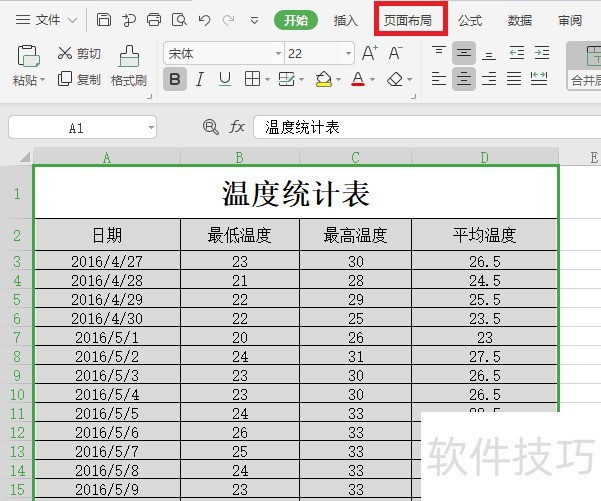Toggle underline formatting
The height and width of the screenshot is (501, 601).
(225, 79)
